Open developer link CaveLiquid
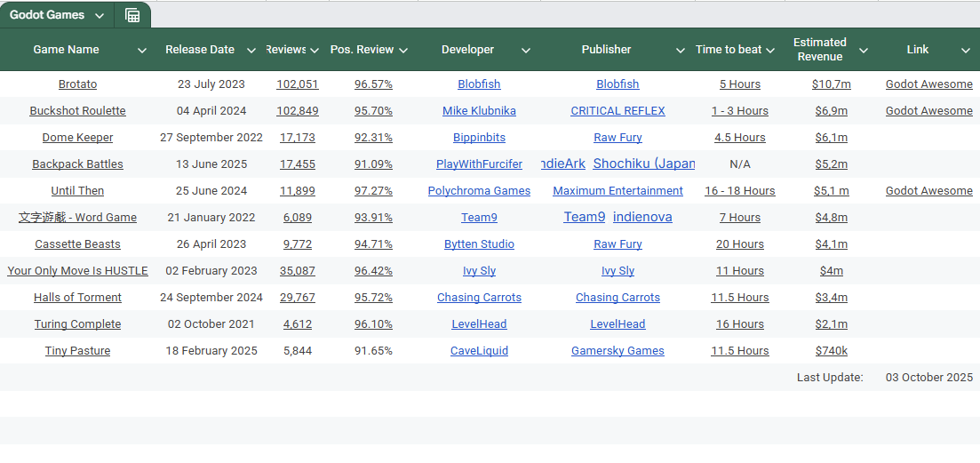The image size is (980, 463). pos(480,351)
